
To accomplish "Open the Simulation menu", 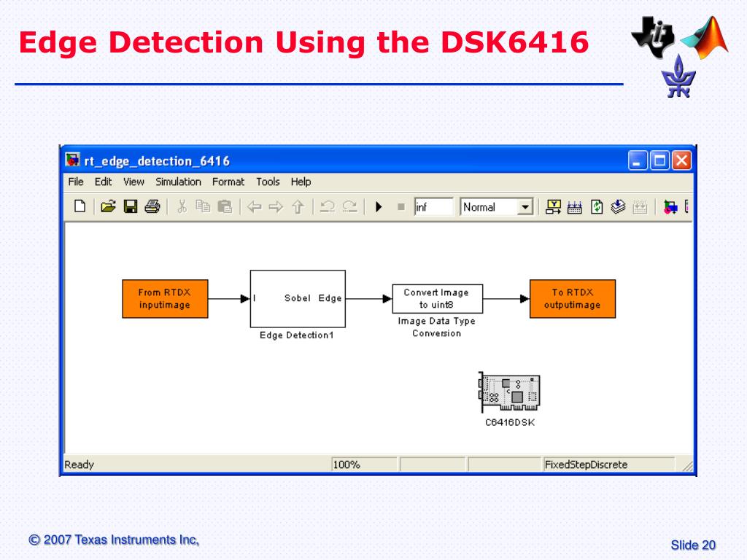I will [x=178, y=182].
